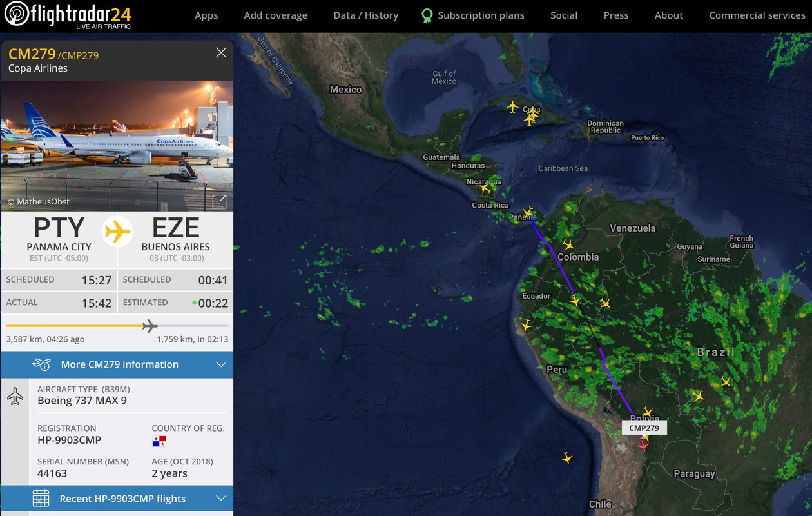
Task: Click the aircraft near Costa Rica
Action: [x=485, y=188]
